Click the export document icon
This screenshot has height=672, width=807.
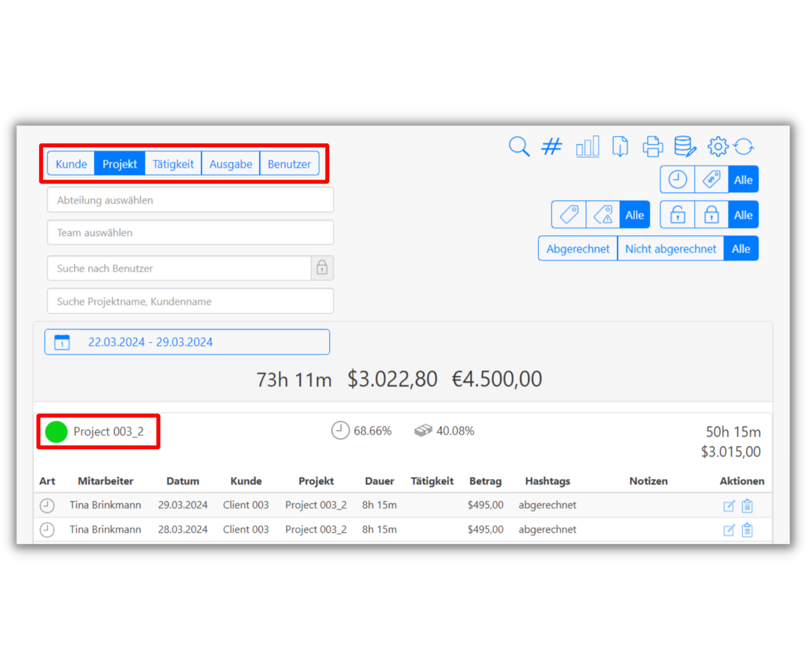[620, 146]
